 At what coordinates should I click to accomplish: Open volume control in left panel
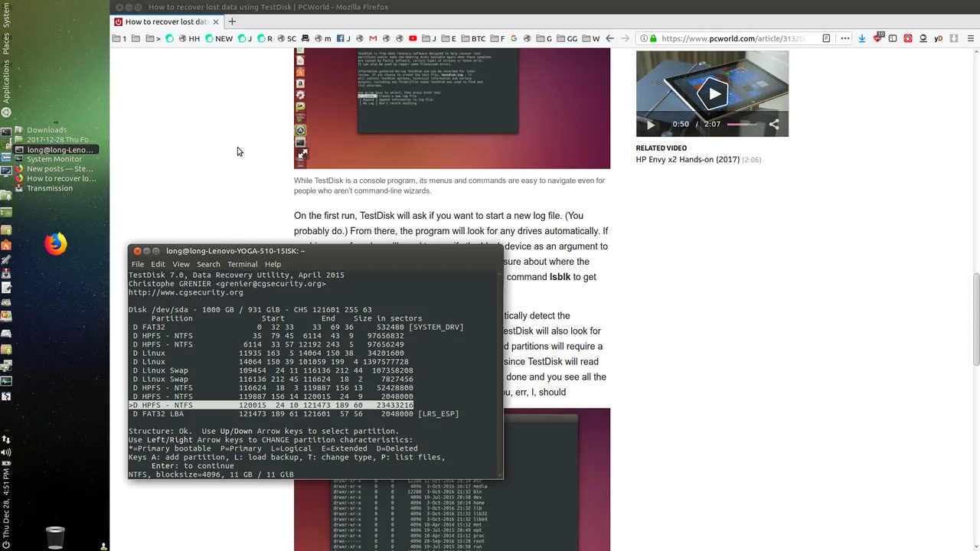[6, 453]
